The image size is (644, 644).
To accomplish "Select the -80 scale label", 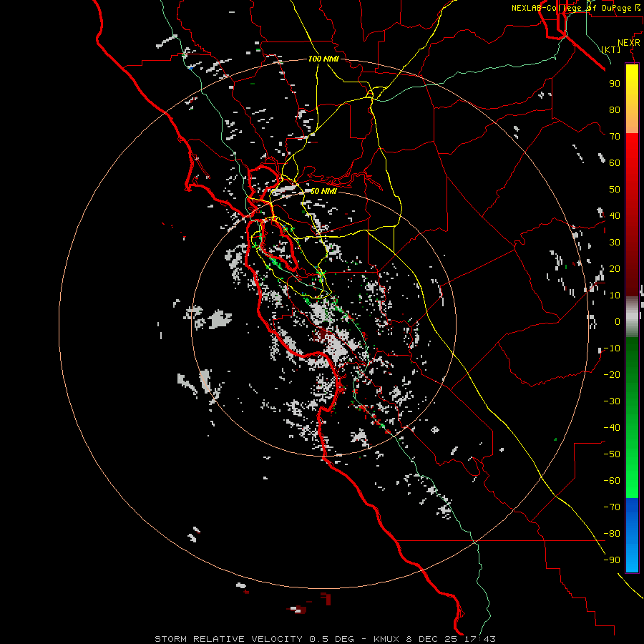I will click(612, 534).
